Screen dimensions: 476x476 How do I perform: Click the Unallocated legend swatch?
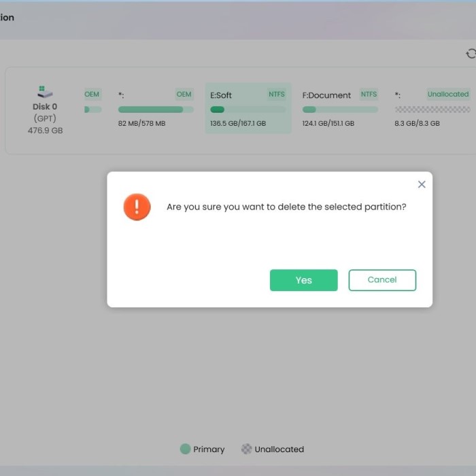click(x=246, y=449)
